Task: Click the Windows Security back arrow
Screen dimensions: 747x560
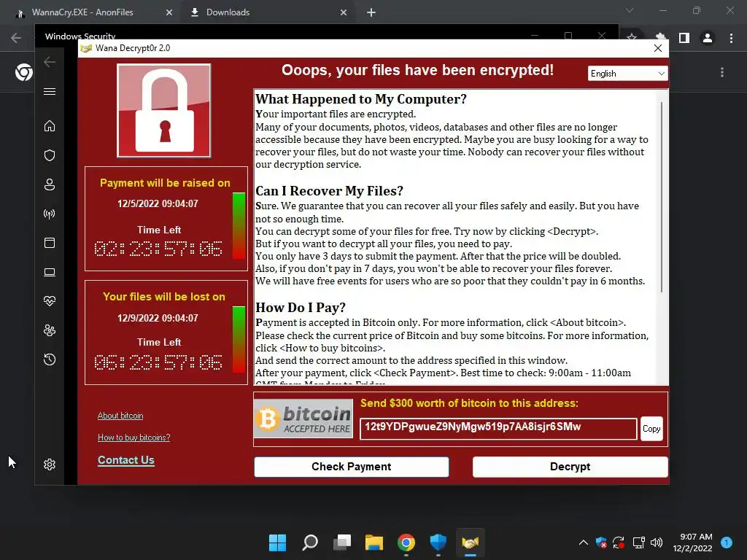Action: pos(50,62)
